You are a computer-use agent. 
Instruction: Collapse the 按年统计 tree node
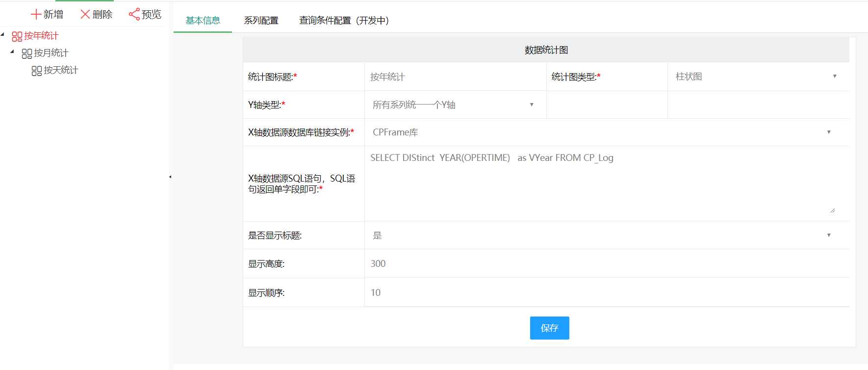tap(3, 34)
